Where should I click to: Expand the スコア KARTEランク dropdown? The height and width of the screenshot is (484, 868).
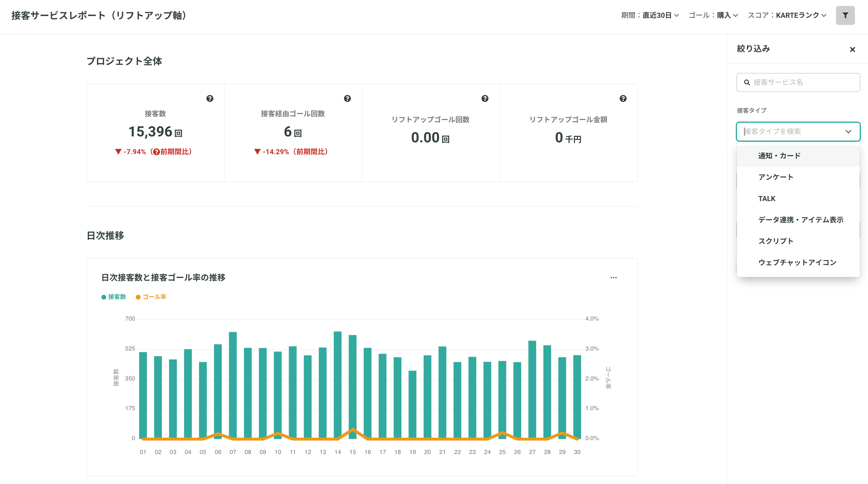(x=787, y=15)
